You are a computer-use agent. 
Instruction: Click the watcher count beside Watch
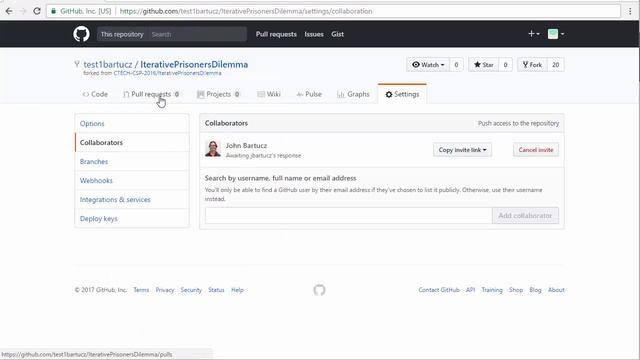pos(456,65)
